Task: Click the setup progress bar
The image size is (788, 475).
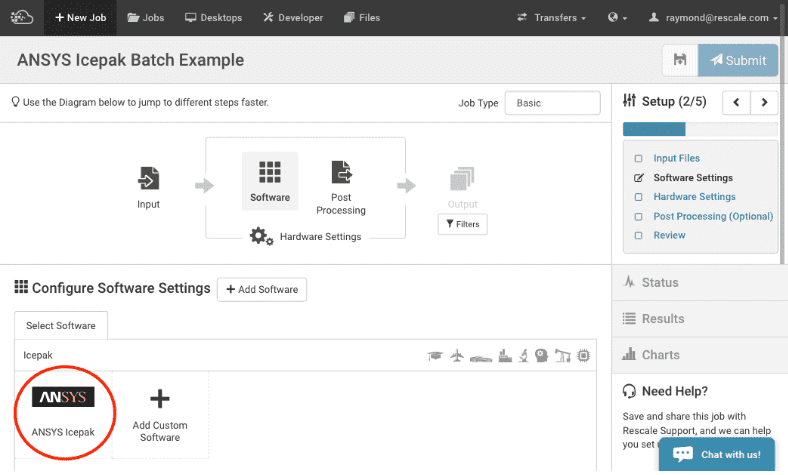Action: click(x=700, y=129)
